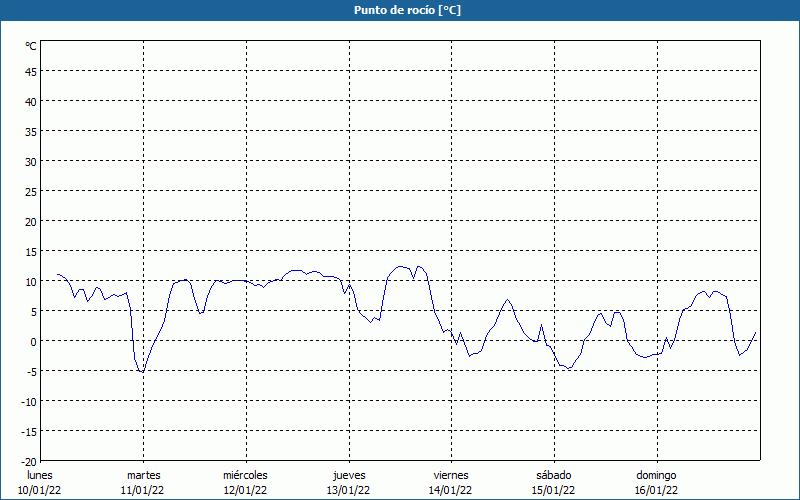Viewport: 800px width, 500px height.
Task: Click the 0 y-axis tick label
Action: click(x=34, y=341)
